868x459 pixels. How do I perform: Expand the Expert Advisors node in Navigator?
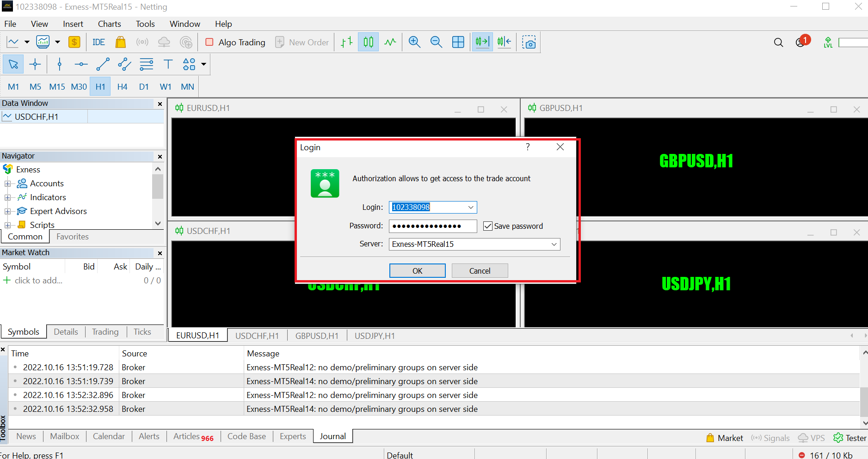pos(7,211)
